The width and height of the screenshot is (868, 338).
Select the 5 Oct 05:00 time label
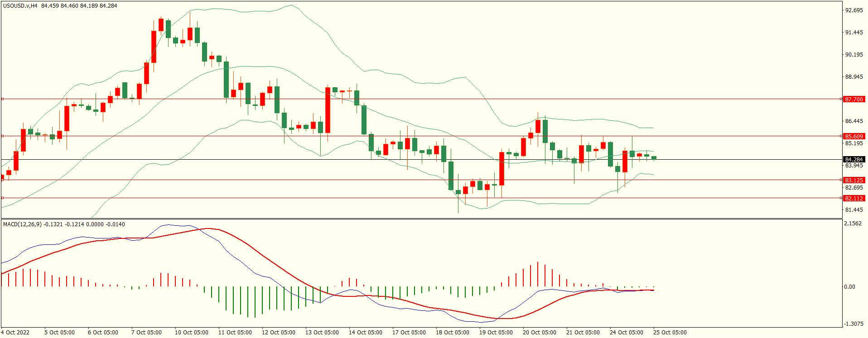59,333
